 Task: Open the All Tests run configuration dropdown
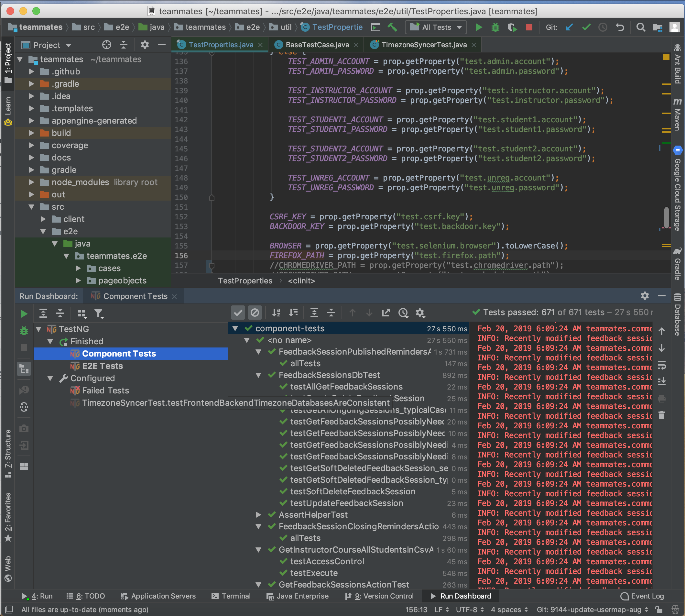pyautogui.click(x=436, y=27)
